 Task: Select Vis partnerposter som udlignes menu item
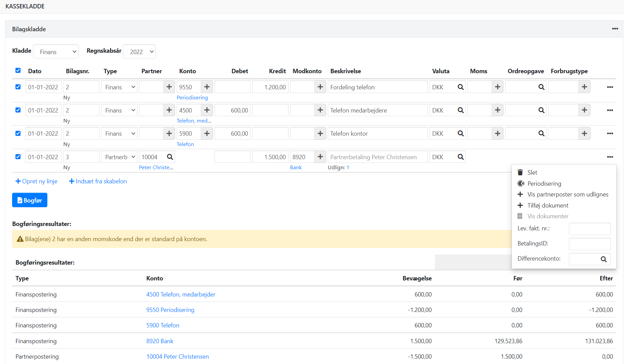coord(568,194)
